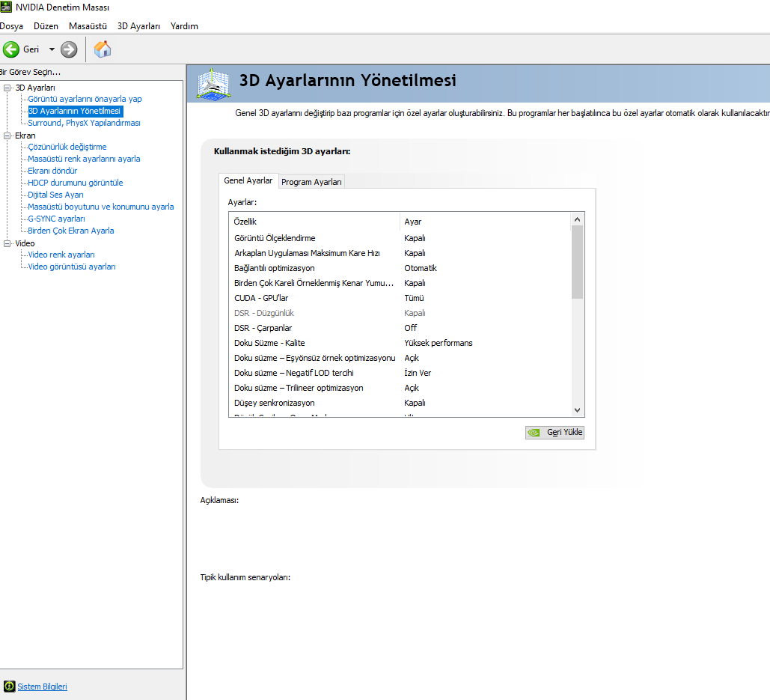Open the Back history dropdown arrow
This screenshot has height=700, width=770.
pos(52,49)
